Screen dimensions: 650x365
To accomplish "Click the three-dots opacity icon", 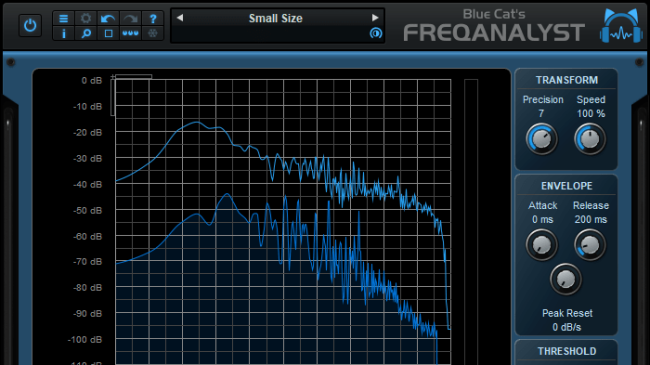I will tap(131, 34).
